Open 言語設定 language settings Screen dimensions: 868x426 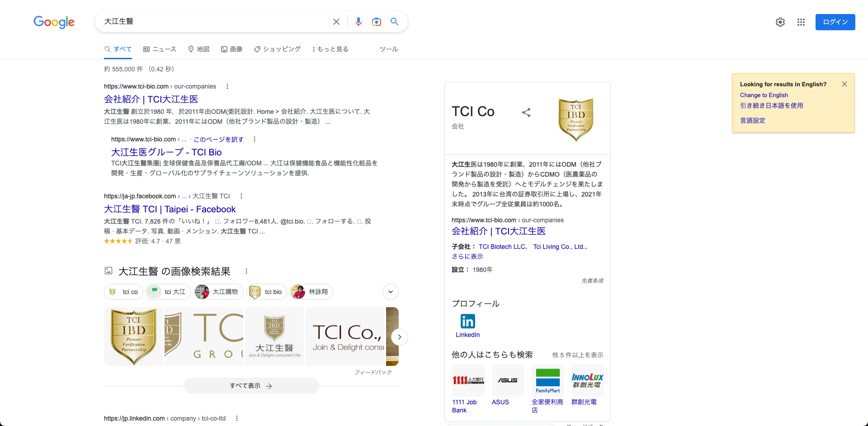tap(753, 121)
